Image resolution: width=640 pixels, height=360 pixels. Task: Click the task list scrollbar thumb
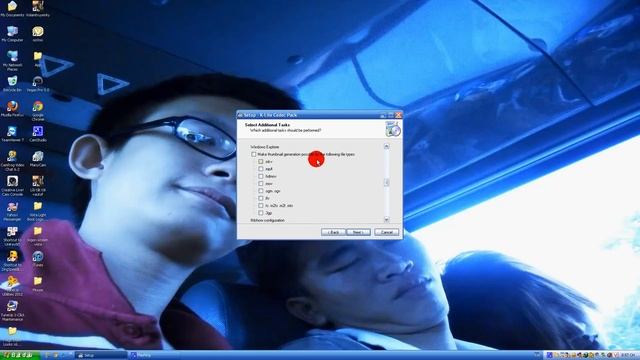(386, 182)
